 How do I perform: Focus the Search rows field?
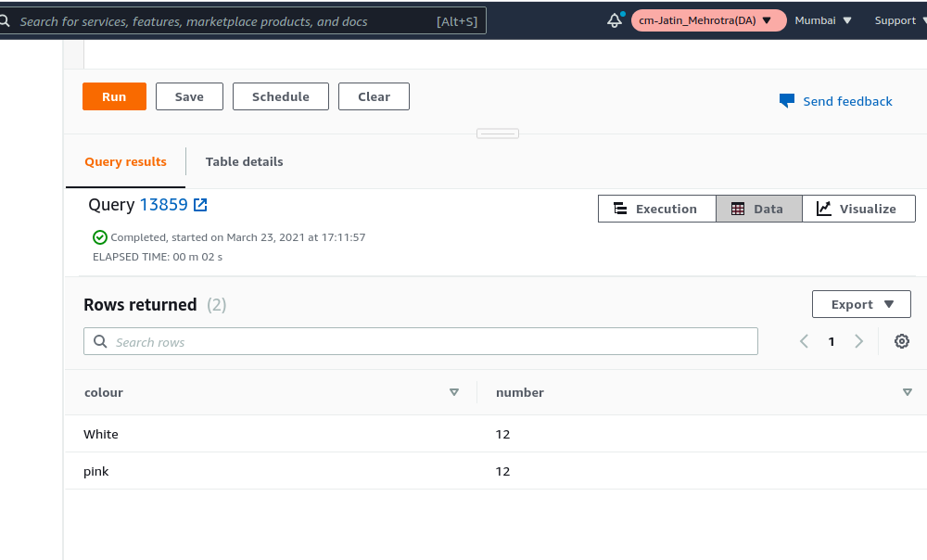click(420, 341)
